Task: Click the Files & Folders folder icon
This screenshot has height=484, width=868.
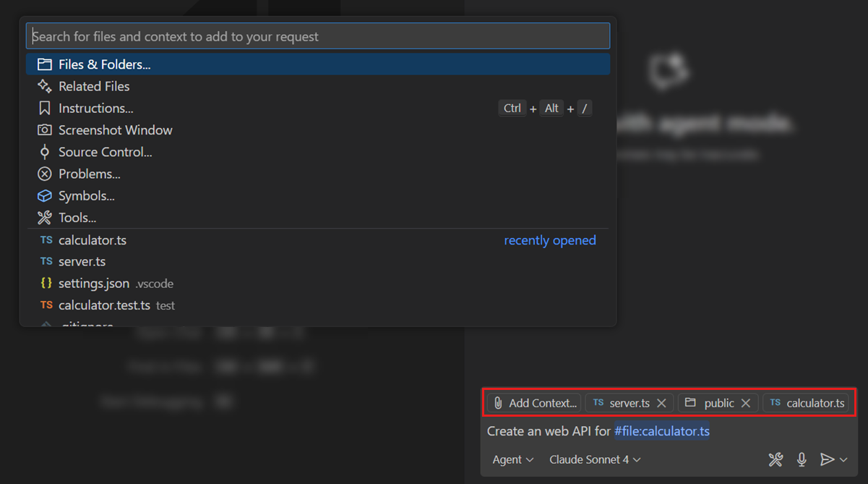Action: pyautogui.click(x=45, y=64)
